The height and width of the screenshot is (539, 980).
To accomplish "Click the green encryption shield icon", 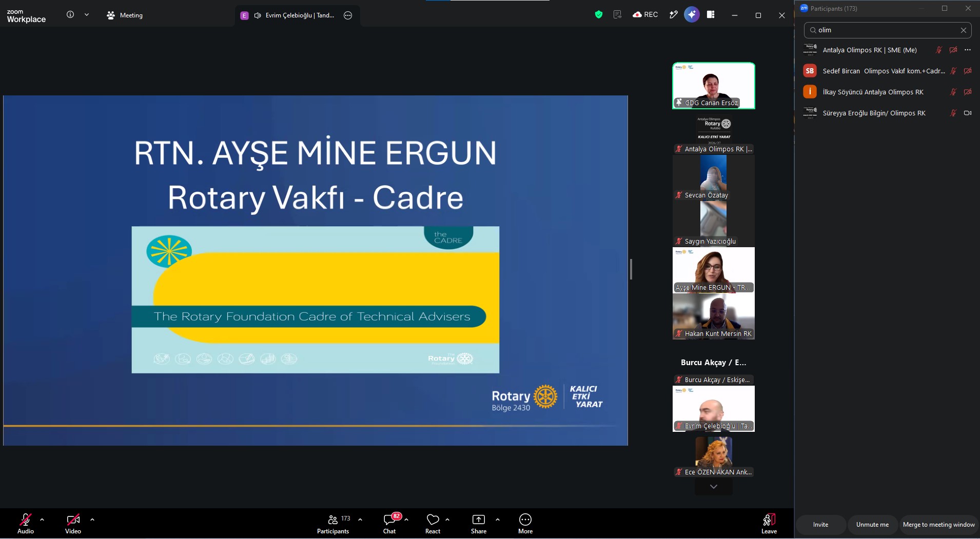I will point(599,15).
